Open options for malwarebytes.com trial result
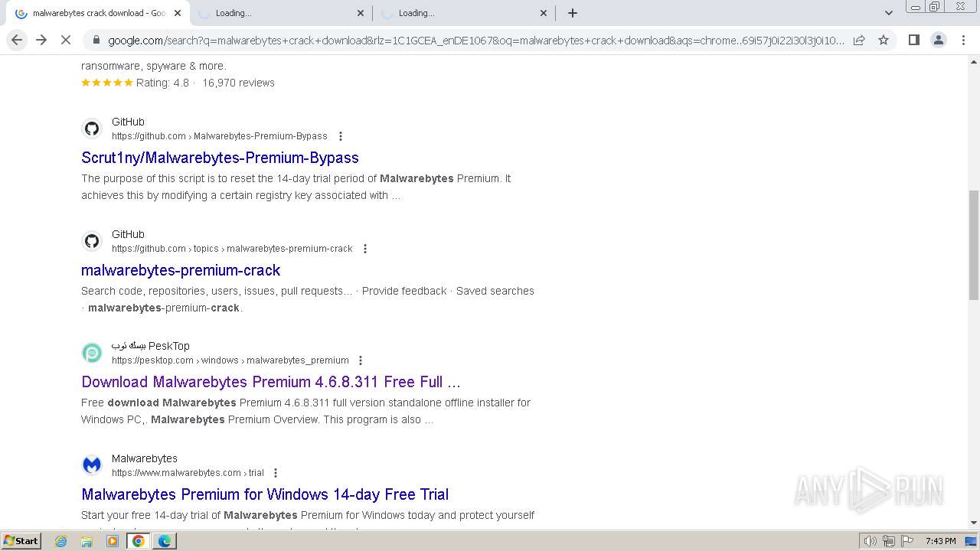The width and height of the screenshot is (980, 551). [x=276, y=473]
